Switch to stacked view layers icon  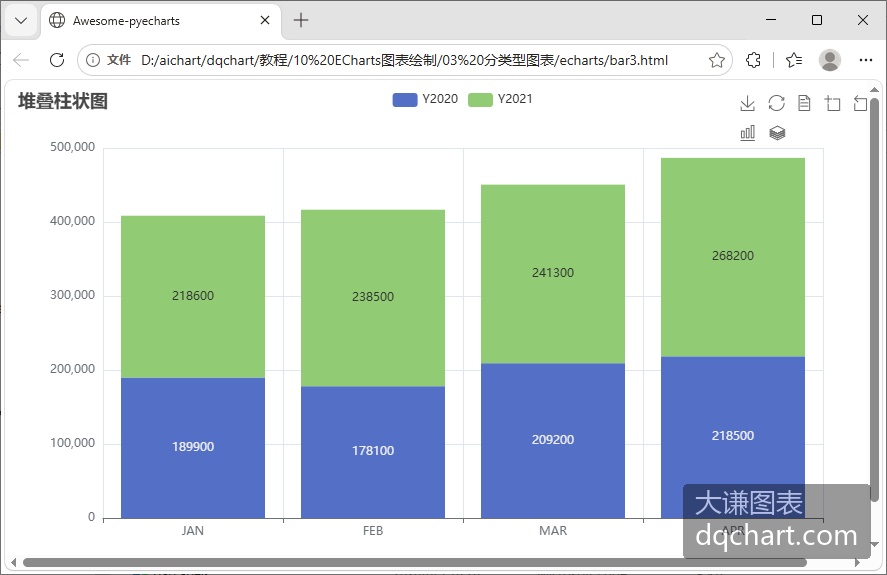point(777,133)
